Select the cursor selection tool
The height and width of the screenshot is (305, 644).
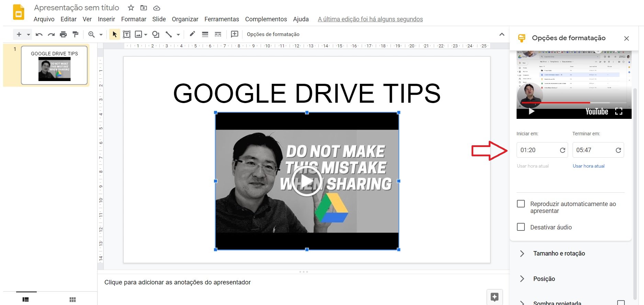pyautogui.click(x=115, y=34)
